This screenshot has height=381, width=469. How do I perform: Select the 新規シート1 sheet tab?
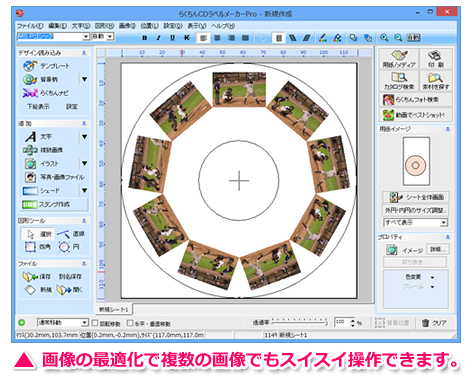click(x=114, y=309)
